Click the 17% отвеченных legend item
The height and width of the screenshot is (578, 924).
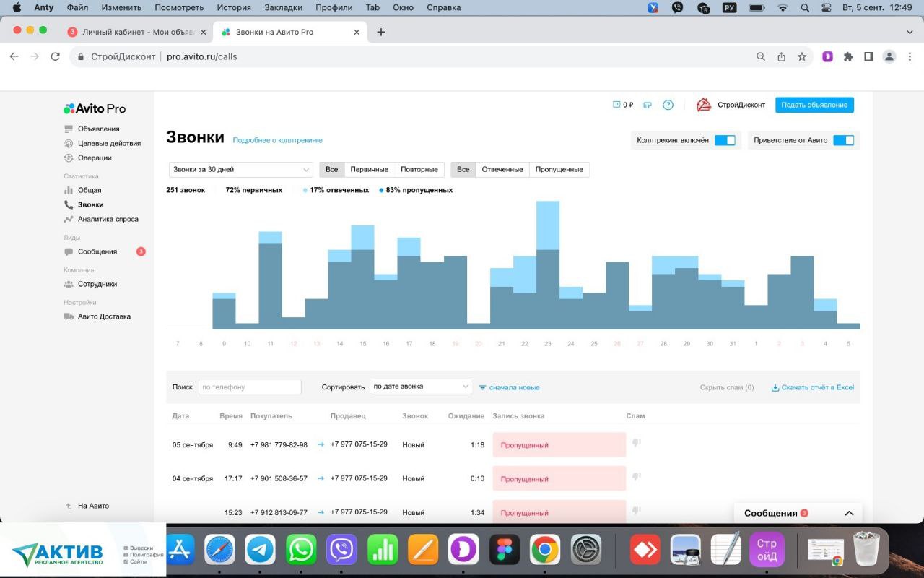coord(336,190)
